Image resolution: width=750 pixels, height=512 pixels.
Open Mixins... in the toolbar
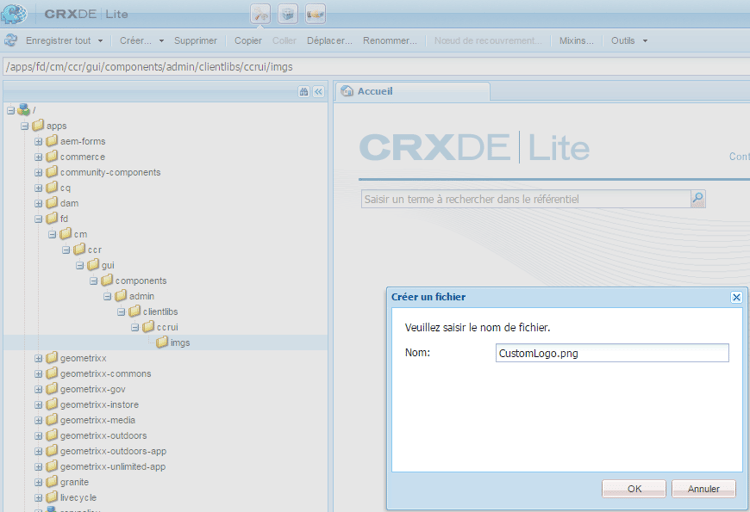[576, 41]
